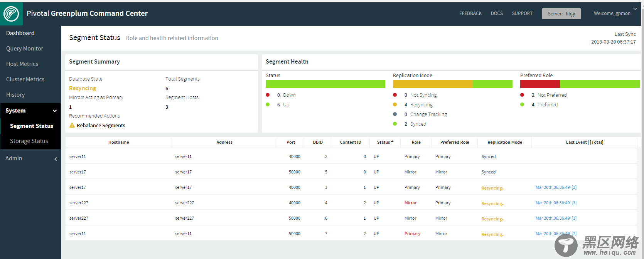Viewport: 644px width, 259px height.
Task: Navigate to History in the sidebar
Action: click(x=15, y=95)
